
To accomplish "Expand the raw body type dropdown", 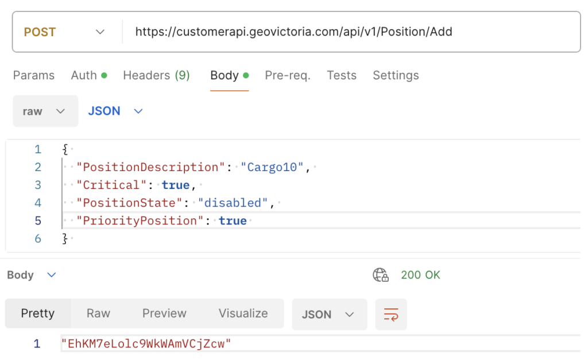I will pyautogui.click(x=45, y=111).
